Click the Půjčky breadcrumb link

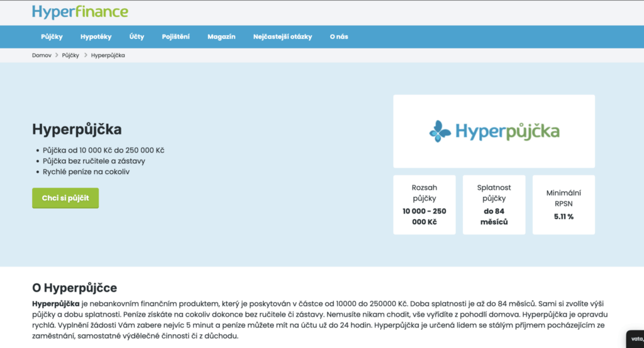[70, 55]
